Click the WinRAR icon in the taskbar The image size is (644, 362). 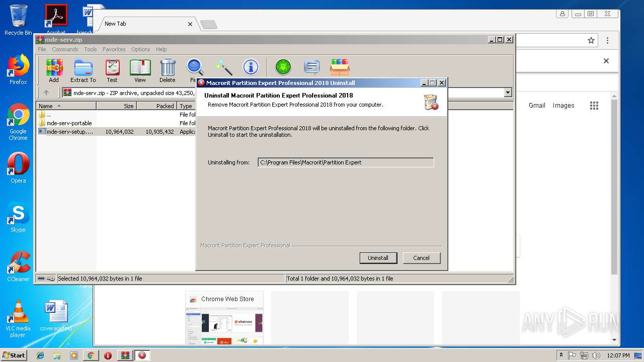click(x=125, y=355)
